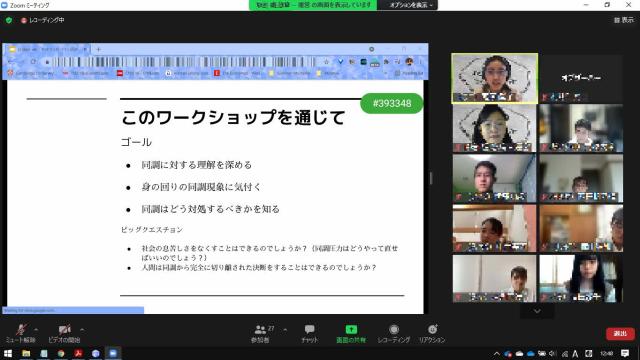640x360 pixels.
Task: Start video with ビデオの開始 icon
Action: pos(64,333)
